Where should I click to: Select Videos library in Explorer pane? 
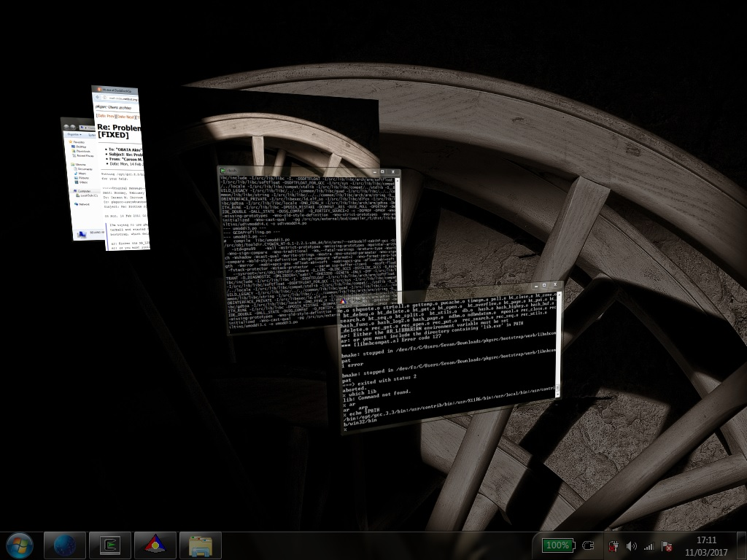tap(80, 182)
